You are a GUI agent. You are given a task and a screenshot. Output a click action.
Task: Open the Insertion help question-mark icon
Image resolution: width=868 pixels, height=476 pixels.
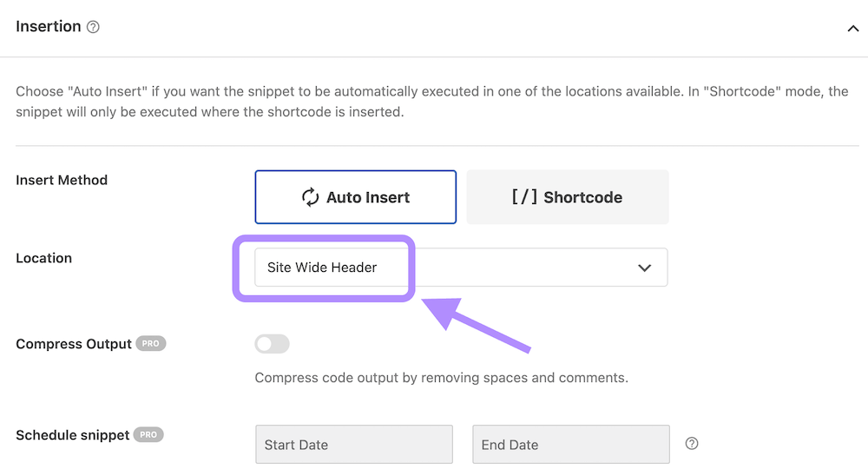click(x=93, y=27)
